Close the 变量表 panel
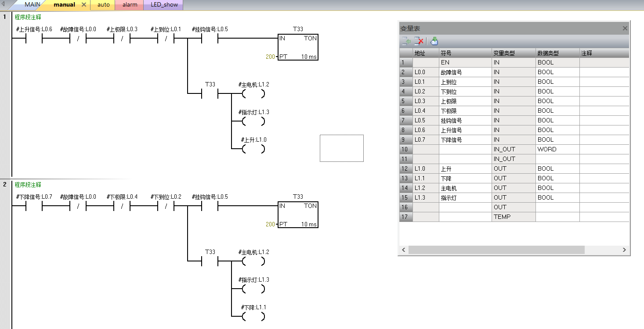Image resolution: width=644 pixels, height=329 pixels. pyautogui.click(x=625, y=29)
